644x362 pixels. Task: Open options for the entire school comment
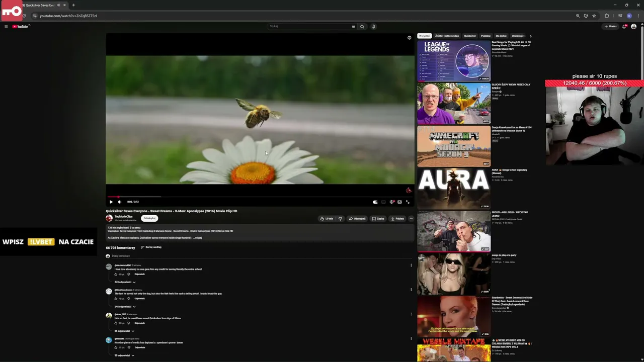[x=411, y=265]
